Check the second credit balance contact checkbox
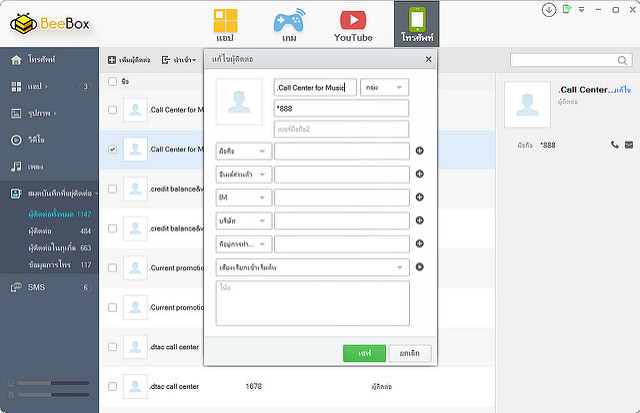Viewport: 640px width, 413px height. click(x=112, y=229)
